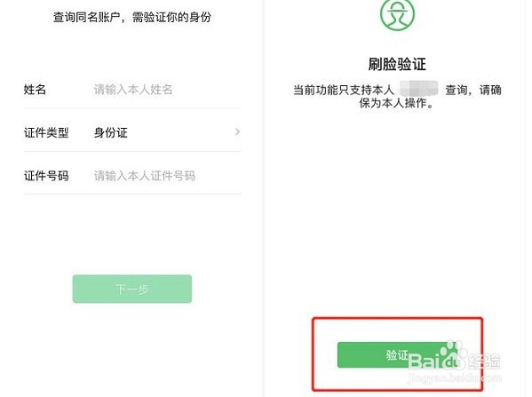Click the jingyan.baidu.com watermark link
Image resolution: width=532 pixels, height=397 pixels.
pyautogui.click(x=455, y=377)
